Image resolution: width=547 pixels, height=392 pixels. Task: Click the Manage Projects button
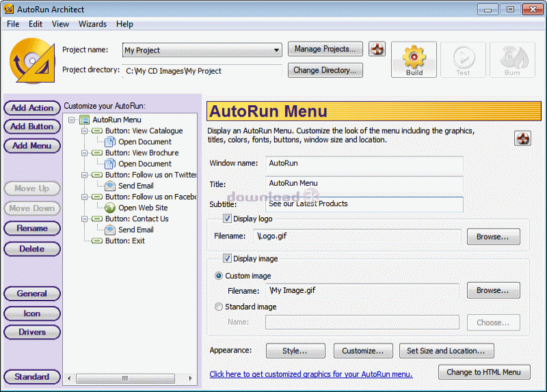click(325, 49)
